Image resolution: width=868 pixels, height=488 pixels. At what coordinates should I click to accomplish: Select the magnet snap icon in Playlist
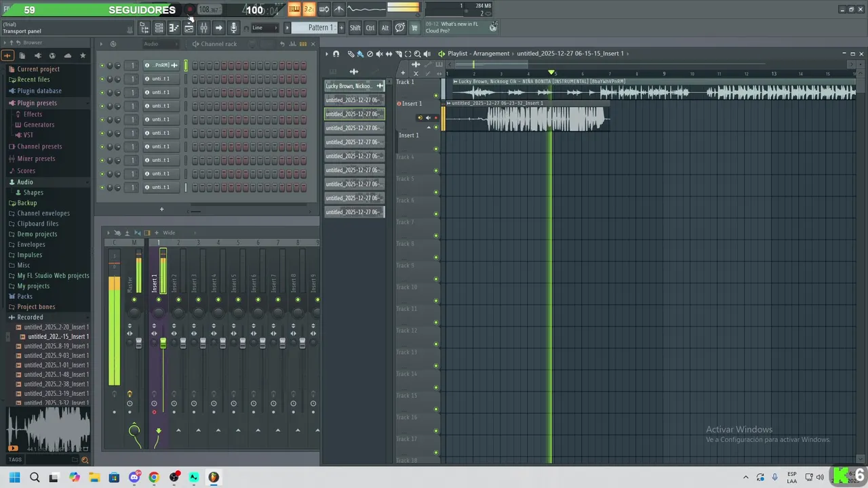[x=336, y=54]
